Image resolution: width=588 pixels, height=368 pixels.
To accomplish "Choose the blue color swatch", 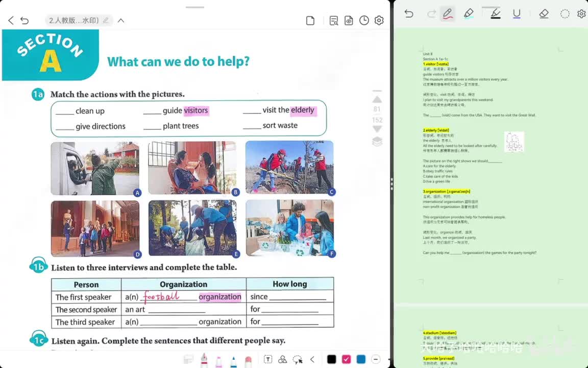I will (x=361, y=359).
